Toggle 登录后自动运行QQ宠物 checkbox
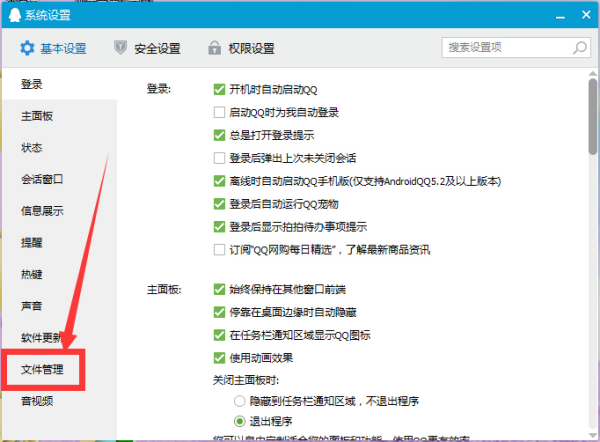The height and width of the screenshot is (442, 600). tap(219, 204)
